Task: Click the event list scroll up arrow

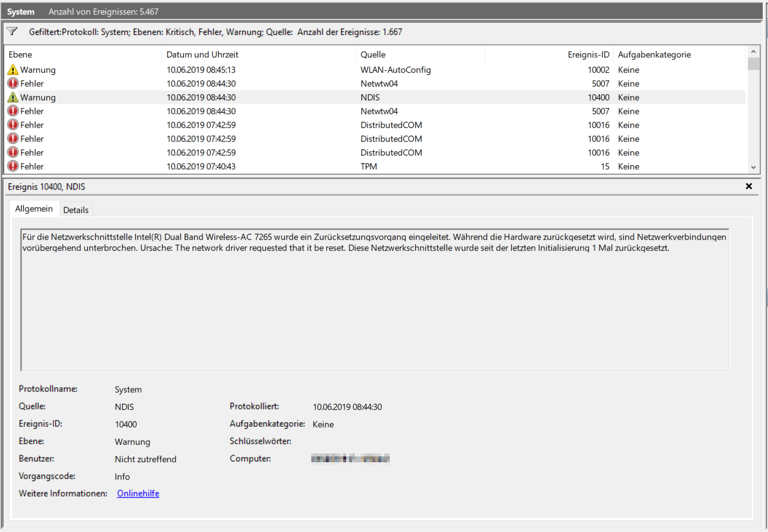Action: tap(753, 52)
